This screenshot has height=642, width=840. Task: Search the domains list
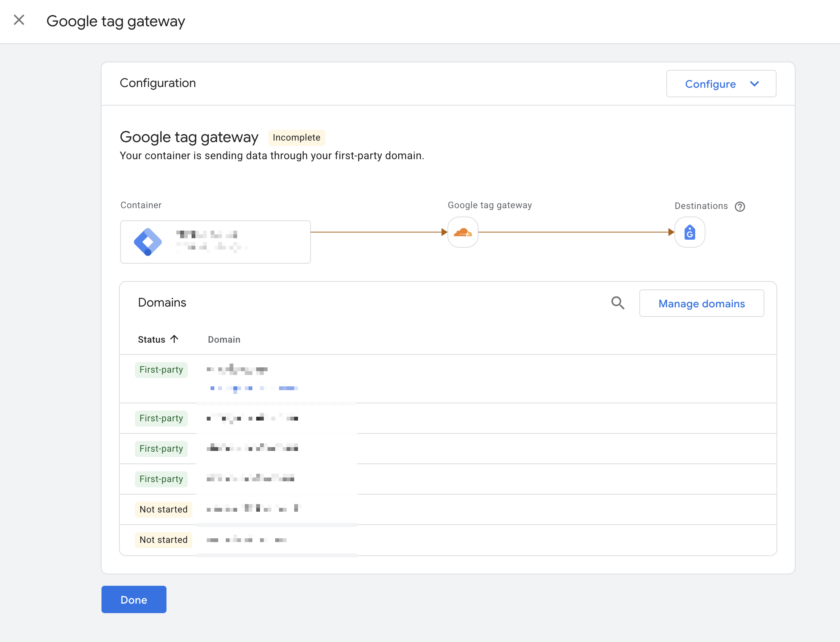pos(618,303)
